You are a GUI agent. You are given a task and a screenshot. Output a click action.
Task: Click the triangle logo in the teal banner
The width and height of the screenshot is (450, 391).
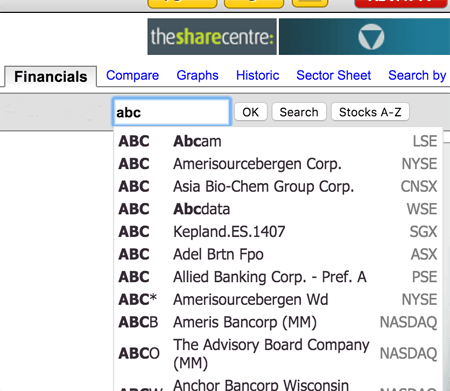point(371,37)
